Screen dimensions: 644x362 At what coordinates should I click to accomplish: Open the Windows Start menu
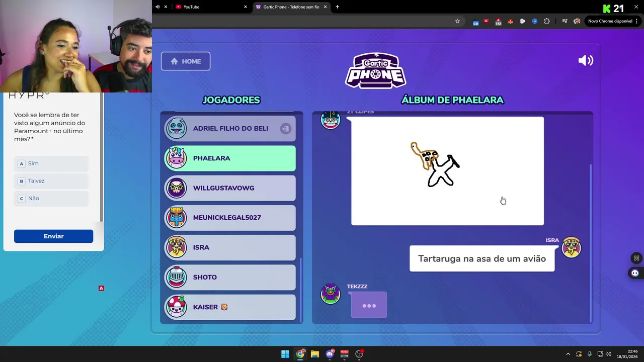coord(285,354)
